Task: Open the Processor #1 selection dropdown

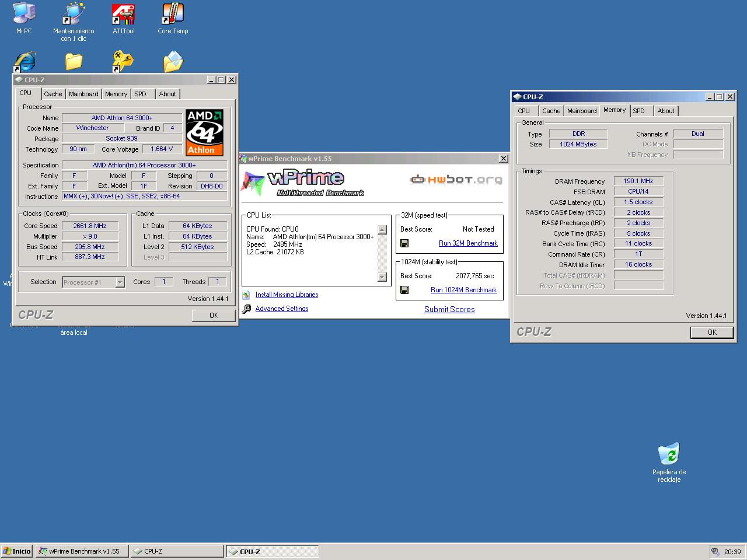Action: [120, 282]
